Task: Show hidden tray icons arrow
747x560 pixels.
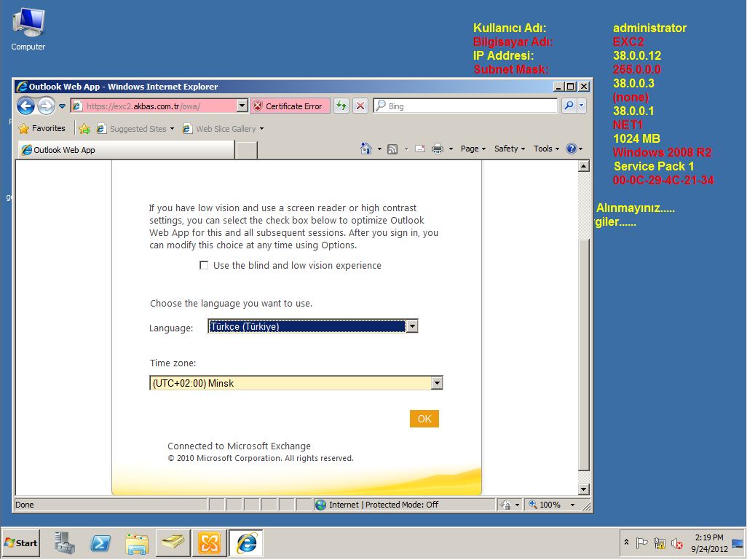Action: pos(626,543)
